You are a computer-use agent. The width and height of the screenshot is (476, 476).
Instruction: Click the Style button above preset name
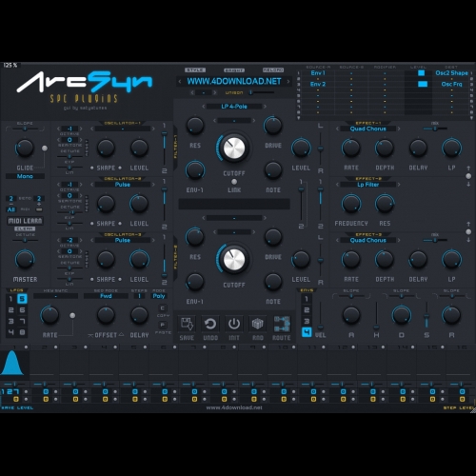pyautogui.click(x=195, y=69)
